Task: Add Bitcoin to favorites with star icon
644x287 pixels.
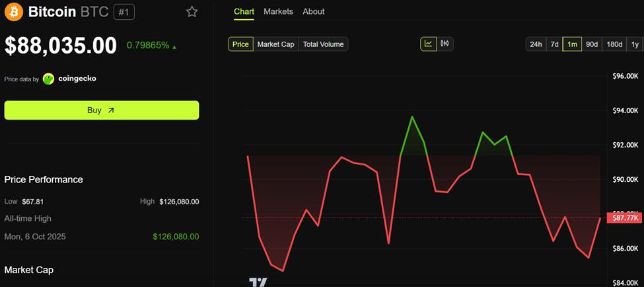Action: point(192,12)
